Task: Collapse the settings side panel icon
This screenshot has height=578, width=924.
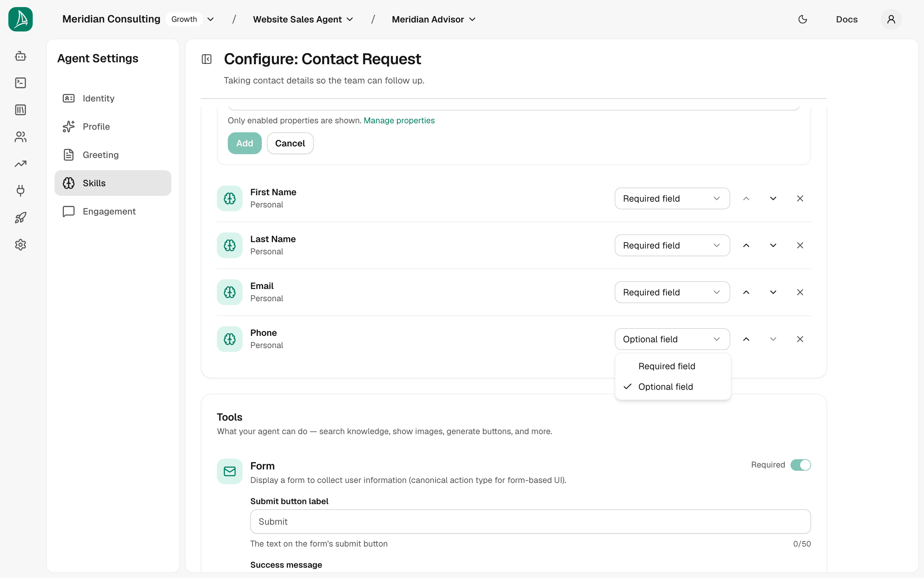Action: [207, 59]
